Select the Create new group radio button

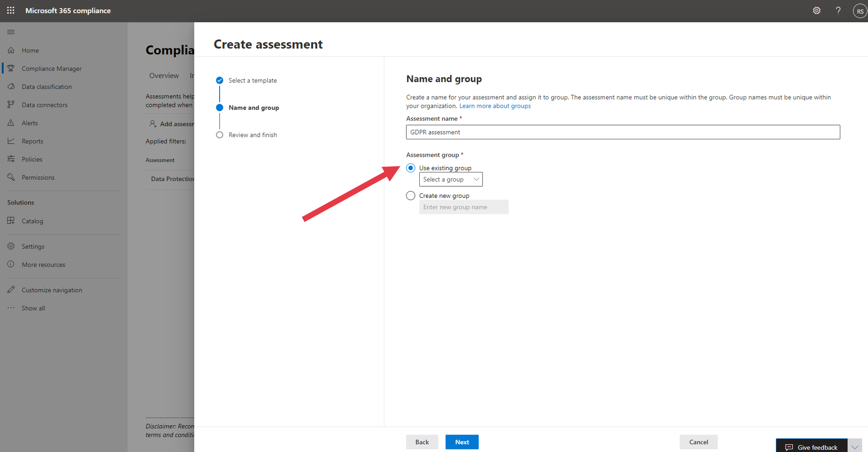[411, 196]
